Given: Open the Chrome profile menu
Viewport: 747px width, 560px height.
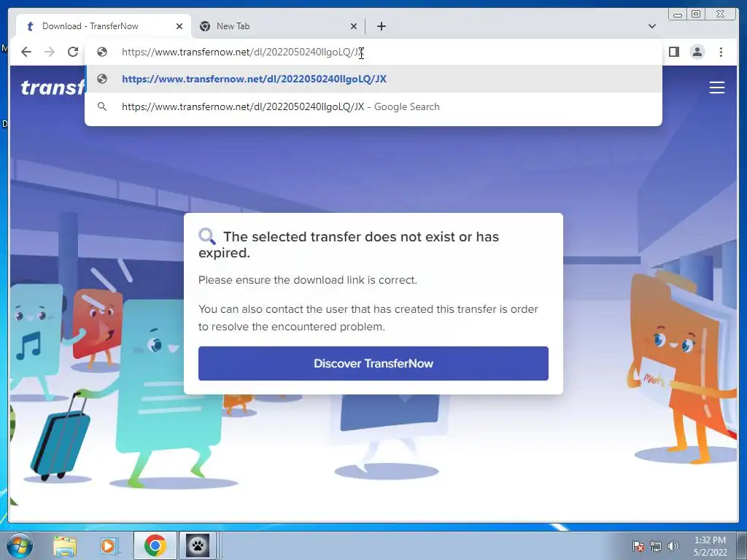Looking at the screenshot, I should pos(697,52).
